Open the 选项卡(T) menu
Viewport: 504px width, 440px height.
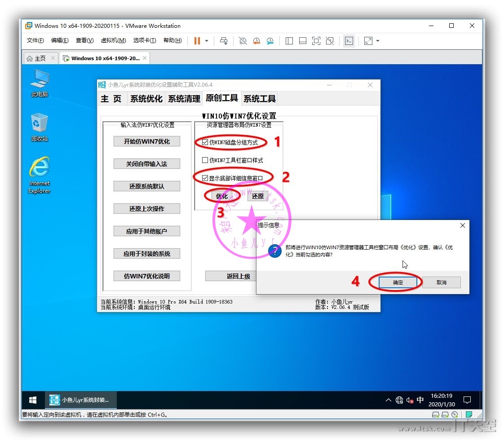coord(145,40)
